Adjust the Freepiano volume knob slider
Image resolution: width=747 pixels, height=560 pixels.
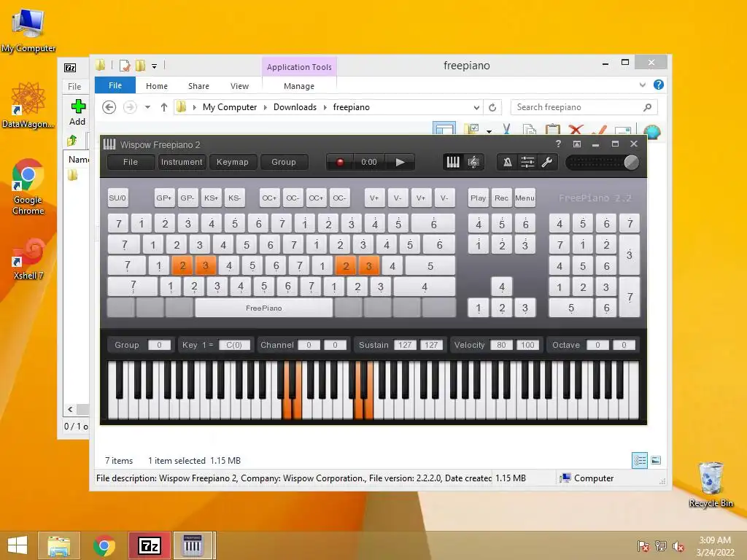click(631, 163)
